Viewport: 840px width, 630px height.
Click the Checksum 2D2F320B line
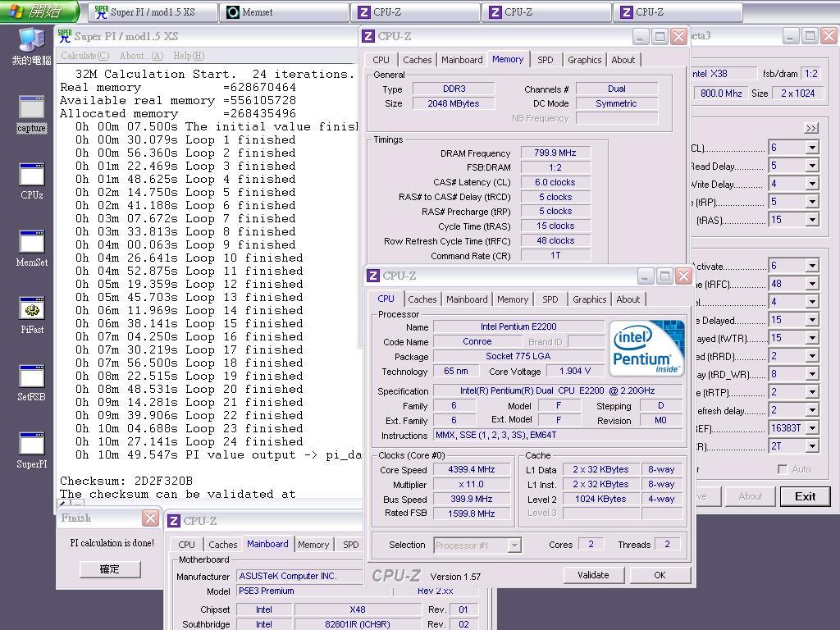126,481
